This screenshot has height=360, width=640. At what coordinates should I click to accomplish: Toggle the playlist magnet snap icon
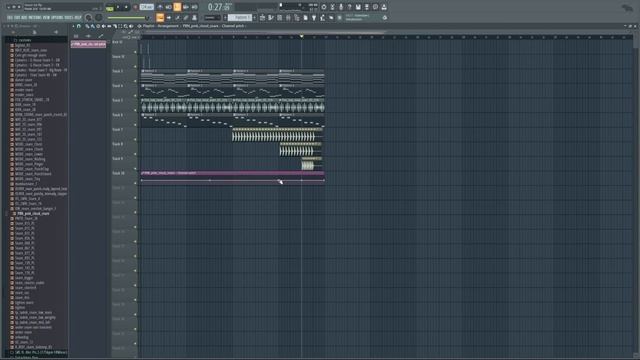point(78,26)
